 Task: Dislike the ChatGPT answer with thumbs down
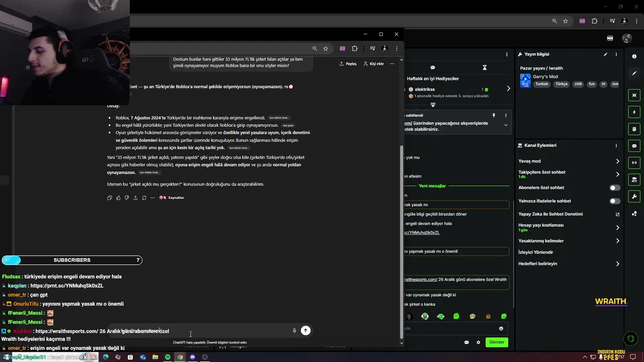(127, 198)
